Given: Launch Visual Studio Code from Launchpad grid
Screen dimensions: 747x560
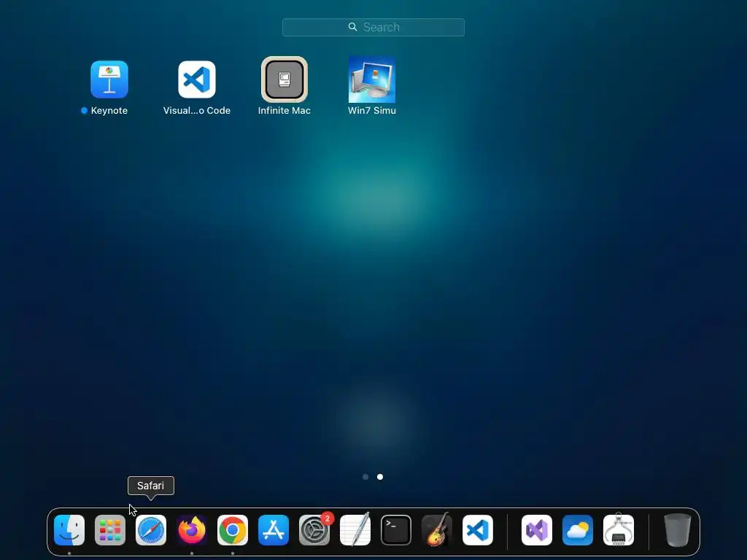Looking at the screenshot, I should pyautogui.click(x=197, y=79).
